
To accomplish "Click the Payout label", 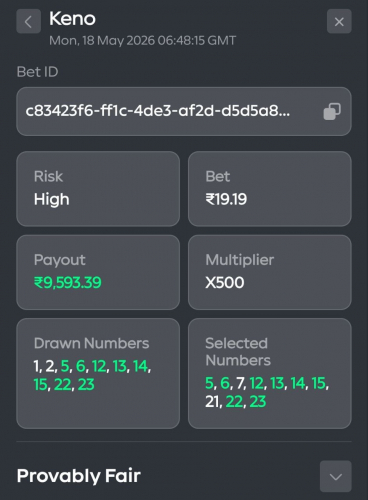I will pyautogui.click(x=60, y=260).
